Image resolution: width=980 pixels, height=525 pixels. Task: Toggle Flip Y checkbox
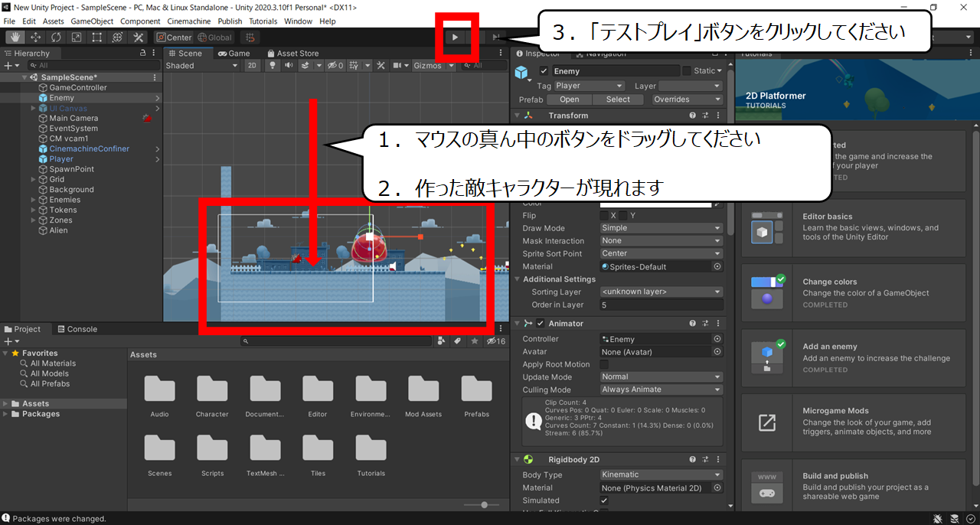coord(623,216)
